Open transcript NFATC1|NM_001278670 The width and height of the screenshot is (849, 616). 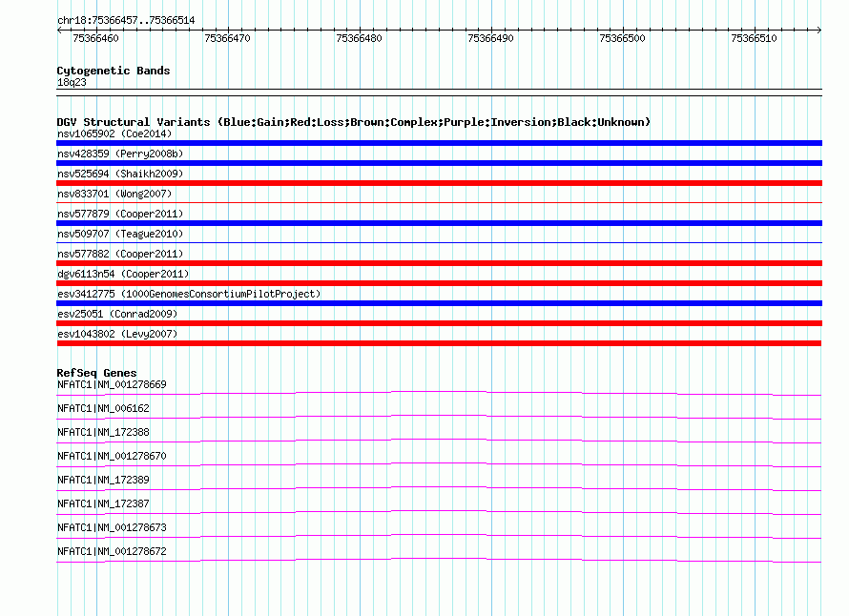click(x=112, y=457)
